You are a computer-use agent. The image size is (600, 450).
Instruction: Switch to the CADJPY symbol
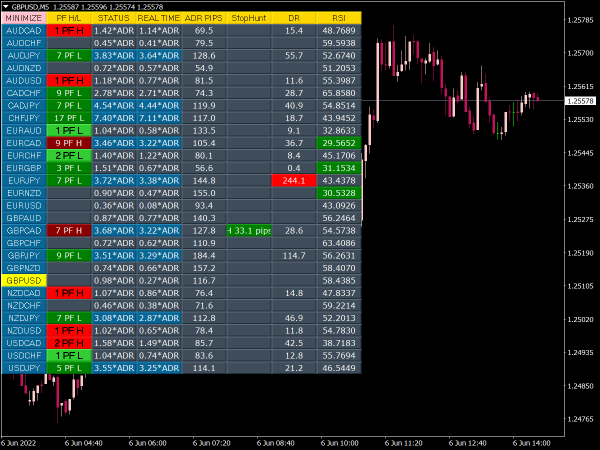click(x=24, y=106)
